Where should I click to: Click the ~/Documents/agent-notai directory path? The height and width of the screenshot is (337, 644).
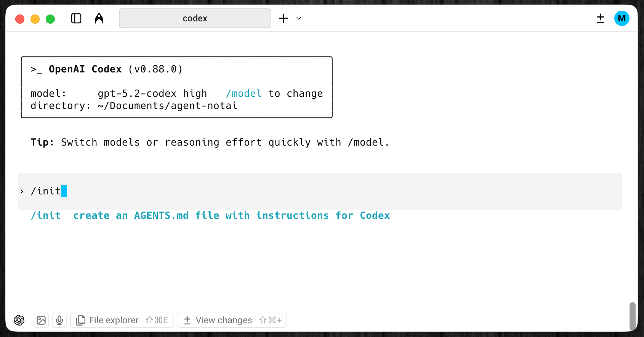coord(167,106)
